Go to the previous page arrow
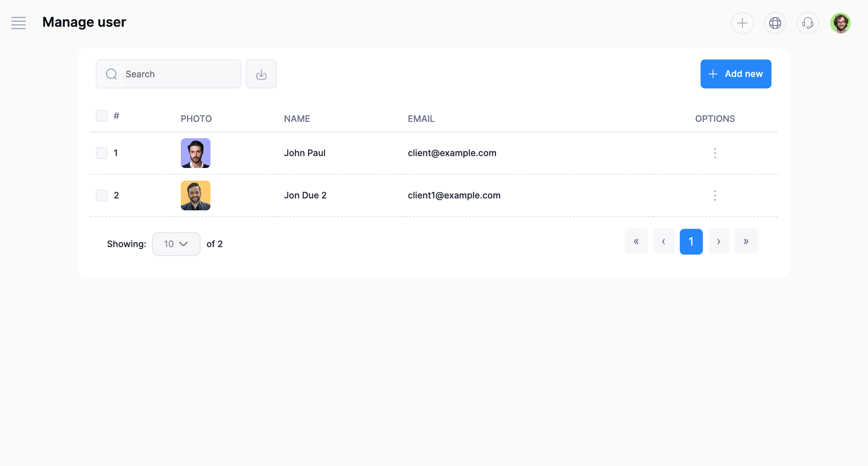 point(663,242)
